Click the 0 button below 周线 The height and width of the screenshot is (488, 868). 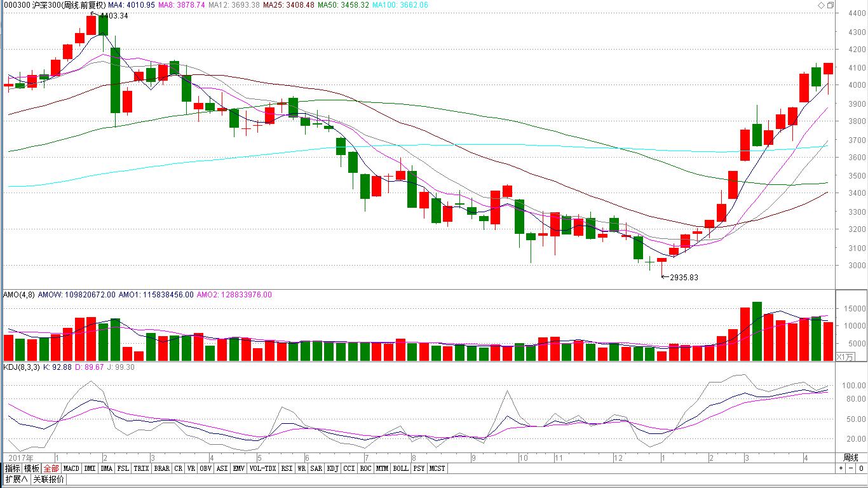pos(860,468)
